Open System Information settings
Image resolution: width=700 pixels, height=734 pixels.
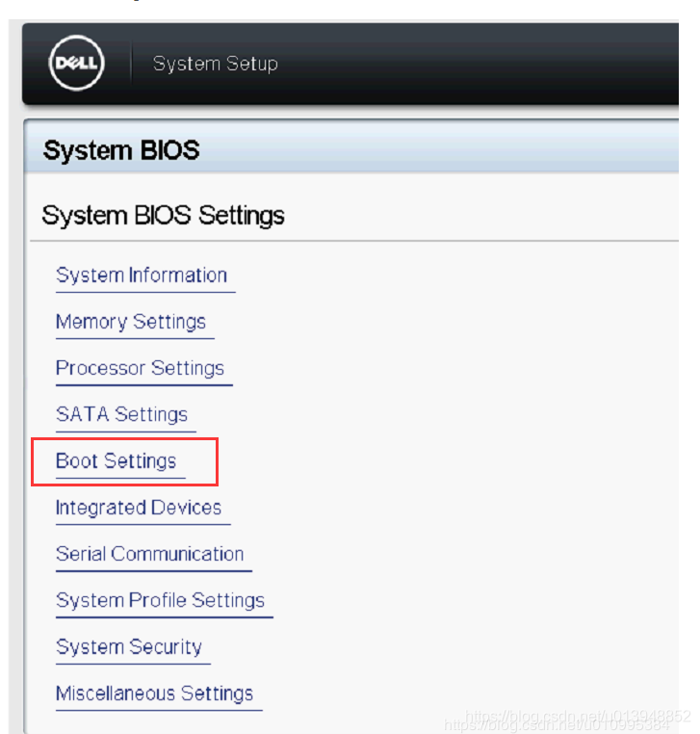(142, 275)
